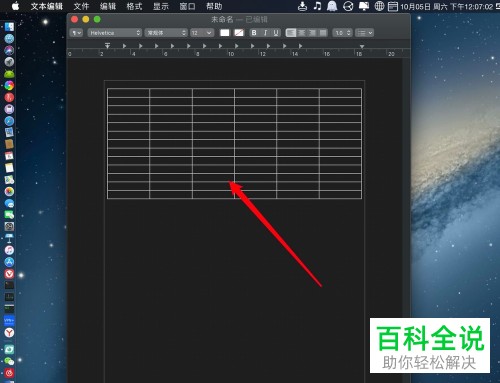Open Safari compass icon in Dock

coord(9,121)
